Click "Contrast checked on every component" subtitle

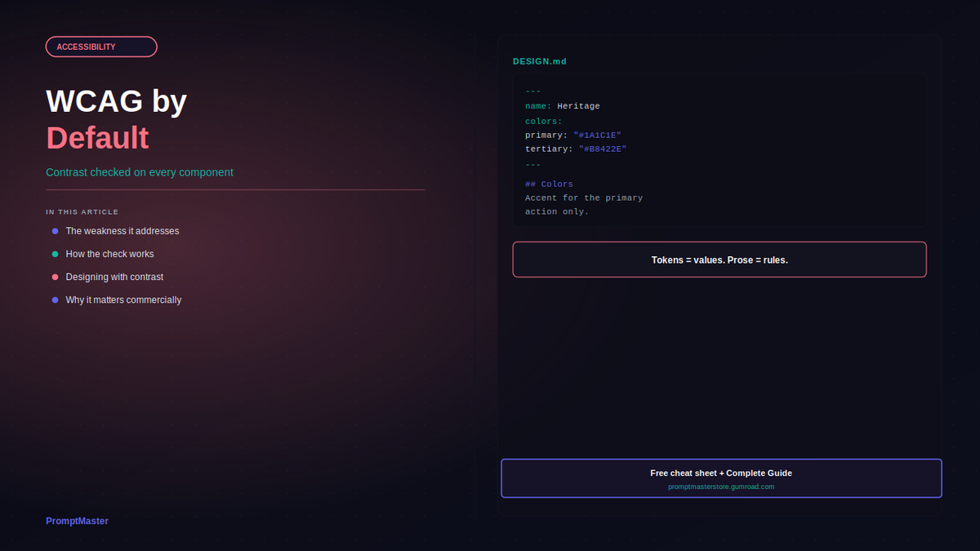point(140,172)
